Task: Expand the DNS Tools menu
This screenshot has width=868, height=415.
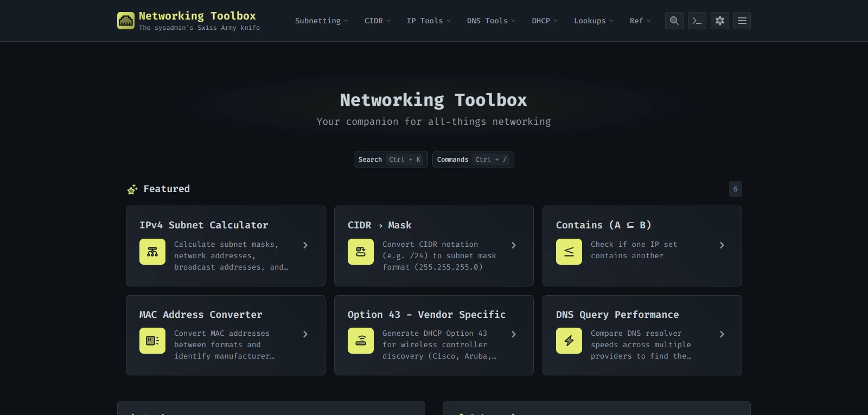Action: point(491,21)
